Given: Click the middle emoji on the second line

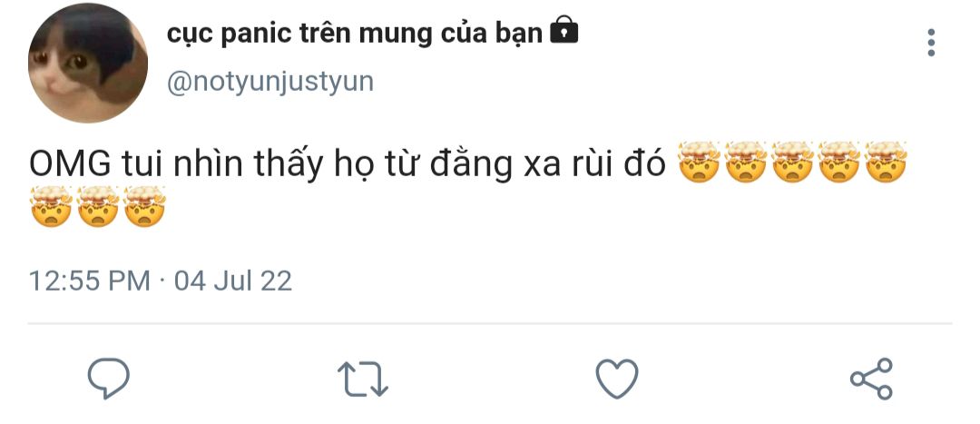Looking at the screenshot, I should pos(98,206).
